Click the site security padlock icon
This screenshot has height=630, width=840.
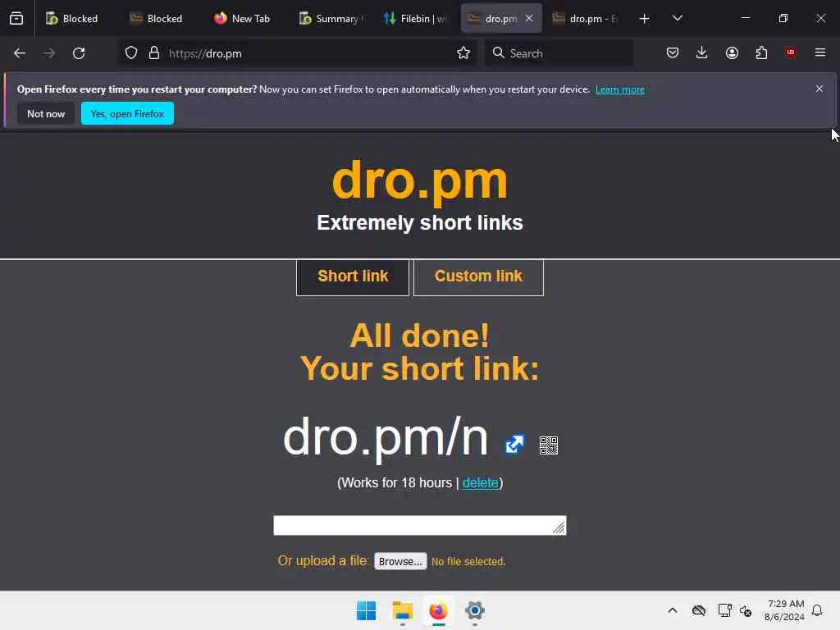154,53
